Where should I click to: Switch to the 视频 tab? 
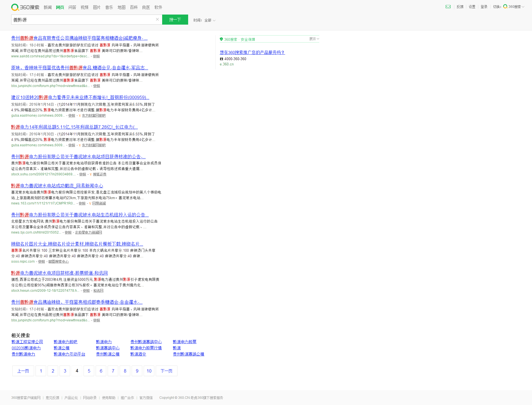coord(84,7)
